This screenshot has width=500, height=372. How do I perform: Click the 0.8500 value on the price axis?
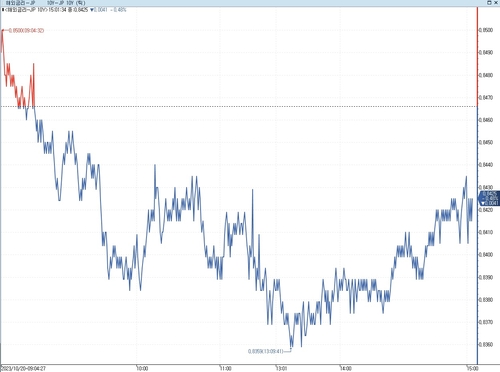pyautogui.click(x=486, y=30)
